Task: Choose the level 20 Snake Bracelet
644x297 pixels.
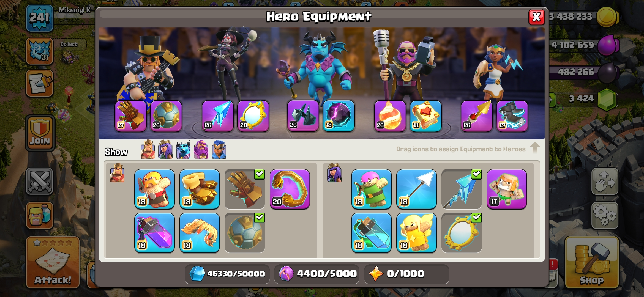Action: coord(290,189)
